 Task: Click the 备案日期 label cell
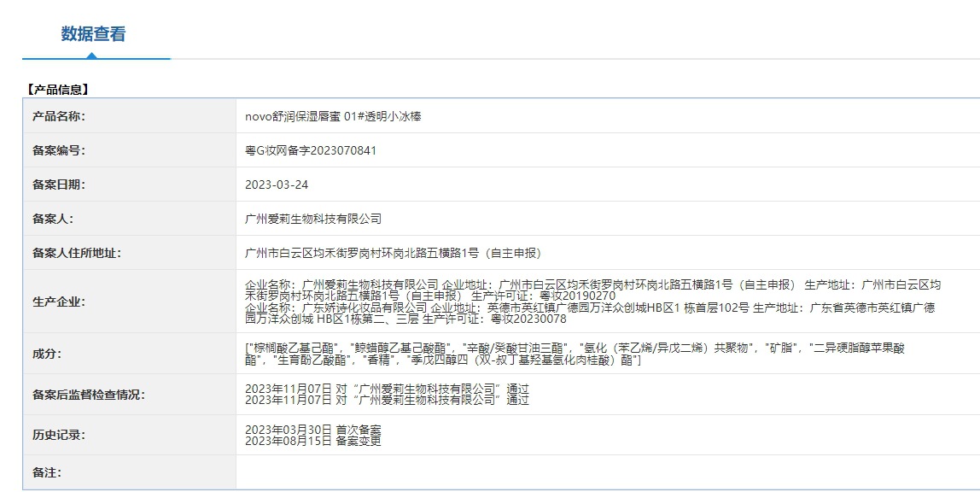tap(130, 184)
